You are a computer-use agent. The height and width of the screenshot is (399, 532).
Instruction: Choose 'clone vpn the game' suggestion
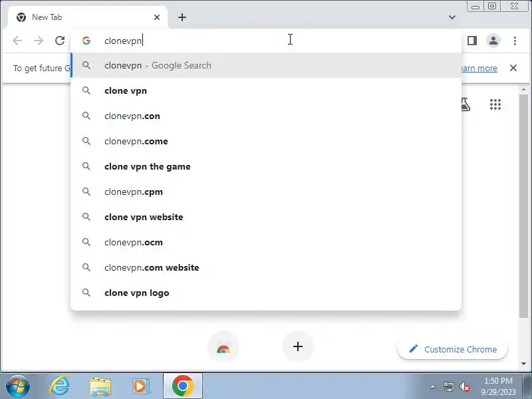266,167
